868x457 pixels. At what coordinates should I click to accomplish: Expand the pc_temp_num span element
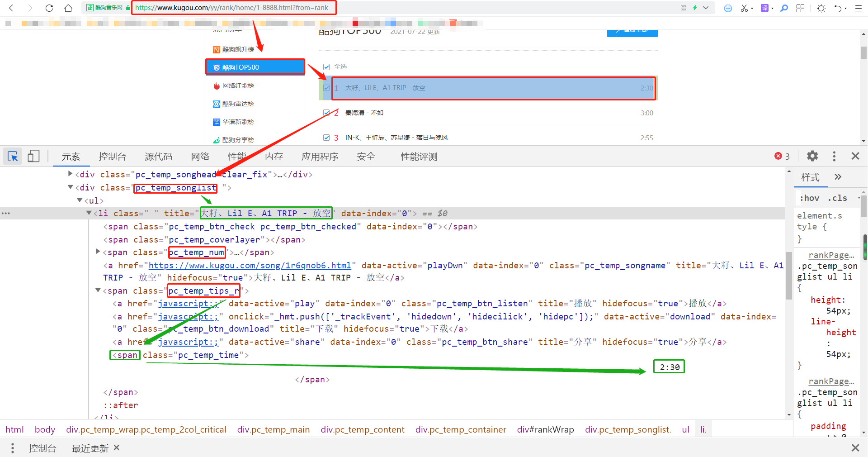[x=98, y=252]
